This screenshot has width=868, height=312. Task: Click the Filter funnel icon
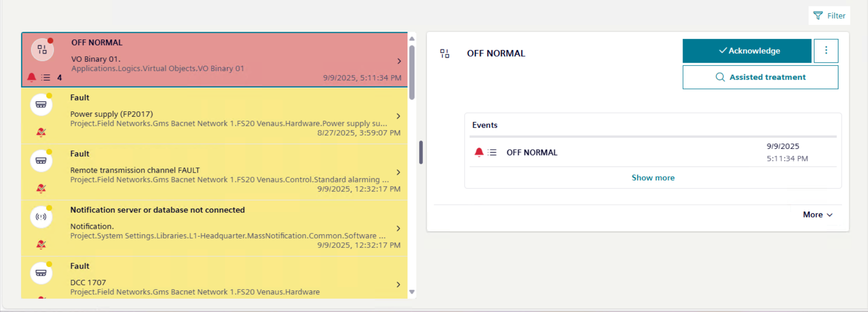coord(818,16)
